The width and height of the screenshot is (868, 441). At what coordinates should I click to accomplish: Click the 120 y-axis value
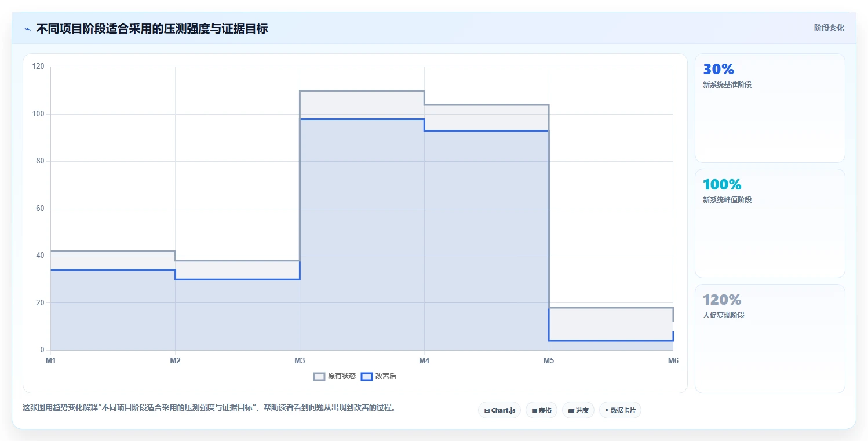coord(39,67)
